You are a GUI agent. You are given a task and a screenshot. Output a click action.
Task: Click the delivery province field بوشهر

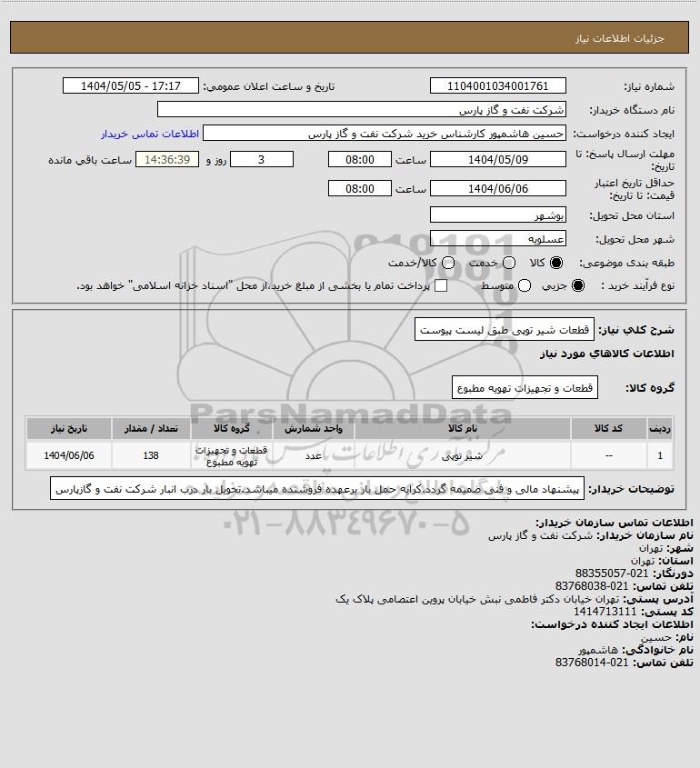[497, 215]
